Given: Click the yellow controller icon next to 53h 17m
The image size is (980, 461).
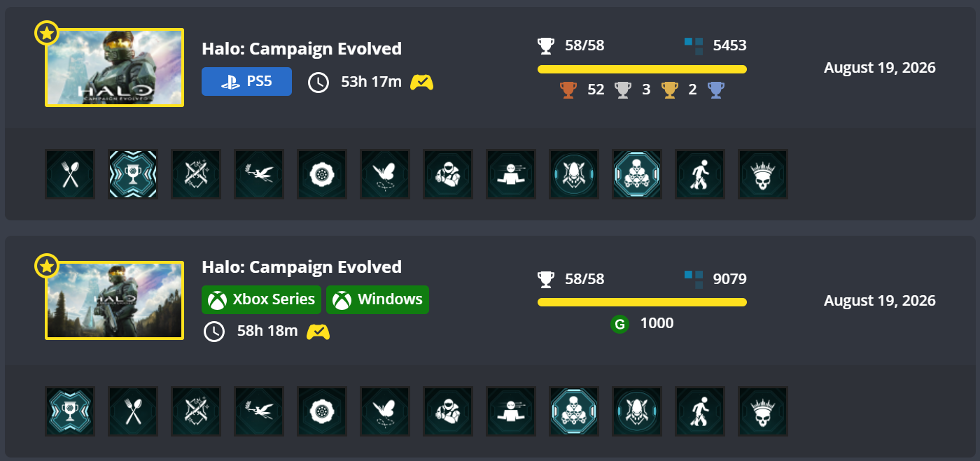Looking at the screenshot, I should point(421,83).
